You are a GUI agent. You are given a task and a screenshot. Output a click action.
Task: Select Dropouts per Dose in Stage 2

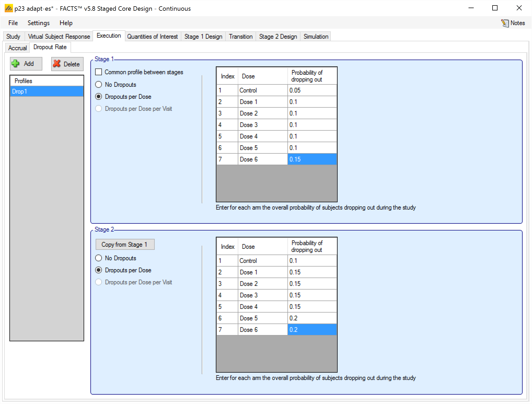99,270
